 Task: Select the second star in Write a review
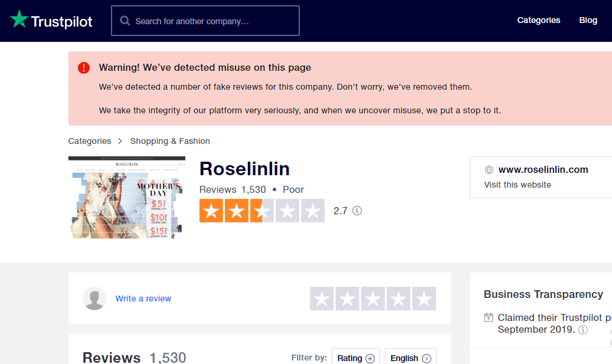pos(348,299)
